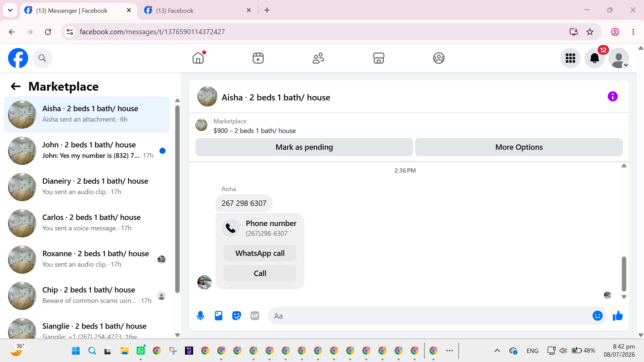Click the Call button in phone card

260,273
